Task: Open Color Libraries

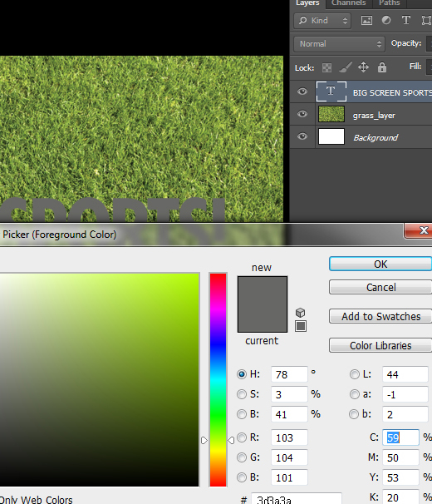Action: [380, 345]
